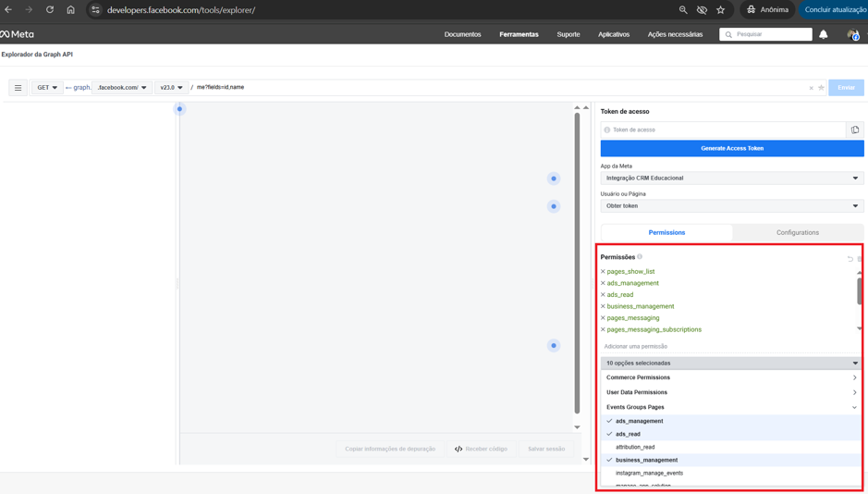Viewport: 868px width, 494px height.
Task: Open the .facebook.com/ domain dropdown
Action: 122,88
